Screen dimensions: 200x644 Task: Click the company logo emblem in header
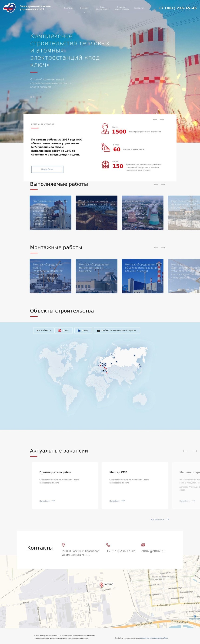9,7
